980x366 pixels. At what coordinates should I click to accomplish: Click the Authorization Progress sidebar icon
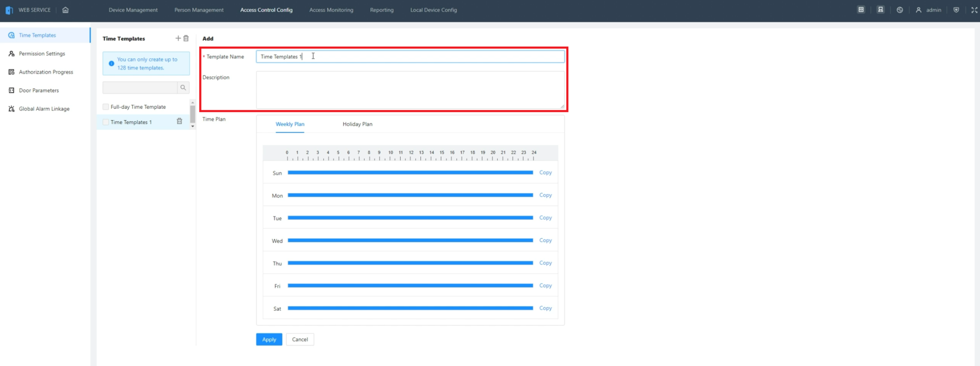point(11,72)
